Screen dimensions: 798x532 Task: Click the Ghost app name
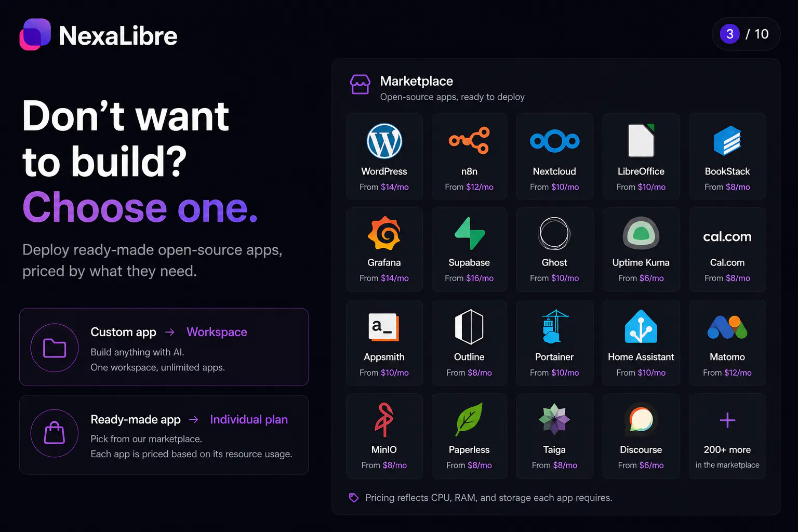(554, 262)
